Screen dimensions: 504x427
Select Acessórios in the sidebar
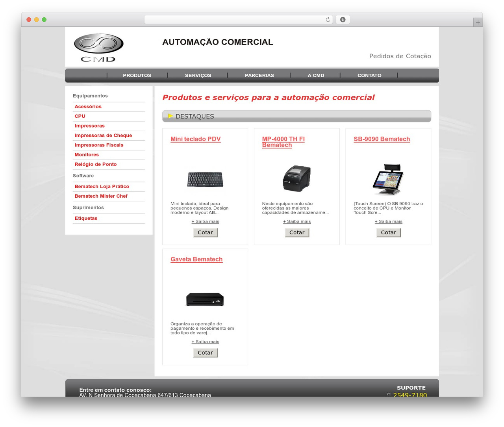coord(88,107)
